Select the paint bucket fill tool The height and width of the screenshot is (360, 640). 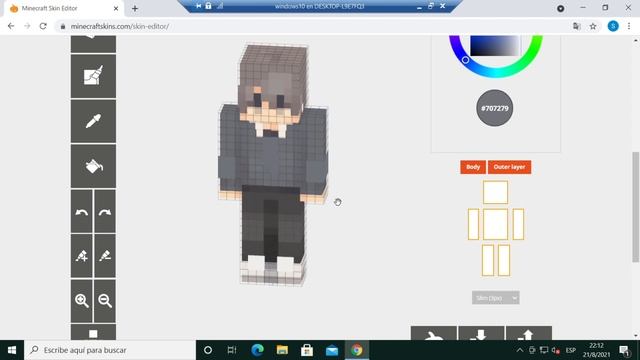[93, 166]
